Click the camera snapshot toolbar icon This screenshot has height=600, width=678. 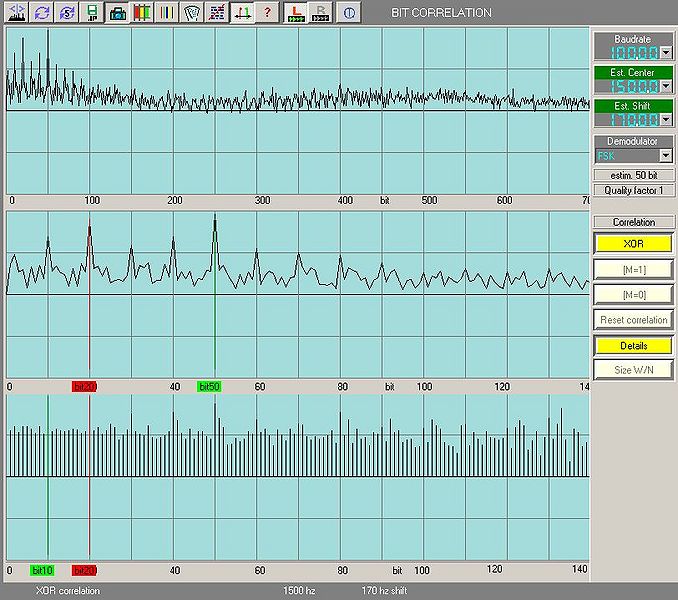click(117, 12)
